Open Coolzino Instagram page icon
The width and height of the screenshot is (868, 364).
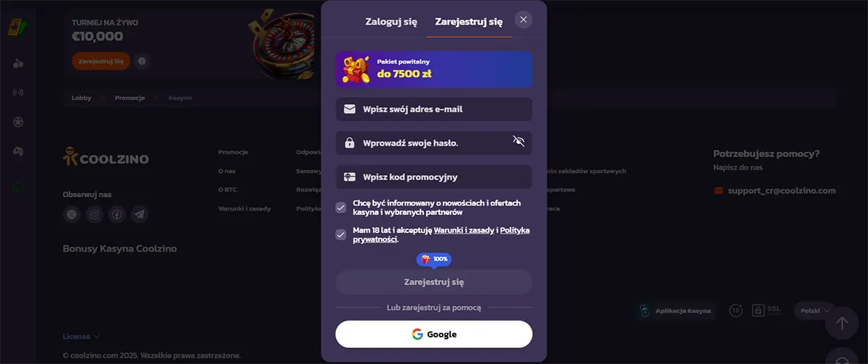click(x=94, y=214)
